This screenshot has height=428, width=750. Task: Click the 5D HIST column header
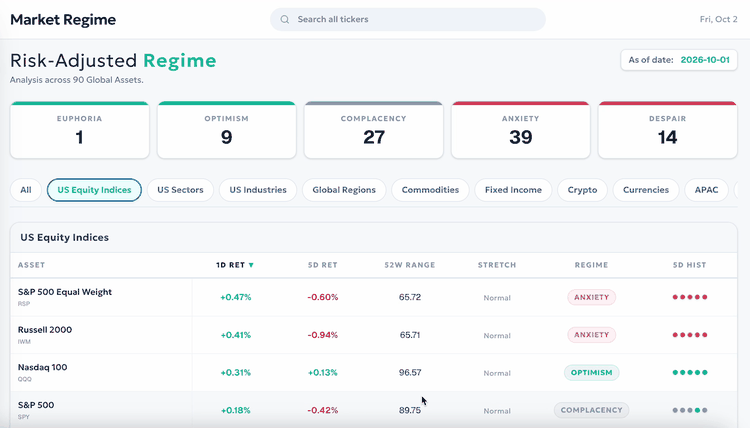689,265
